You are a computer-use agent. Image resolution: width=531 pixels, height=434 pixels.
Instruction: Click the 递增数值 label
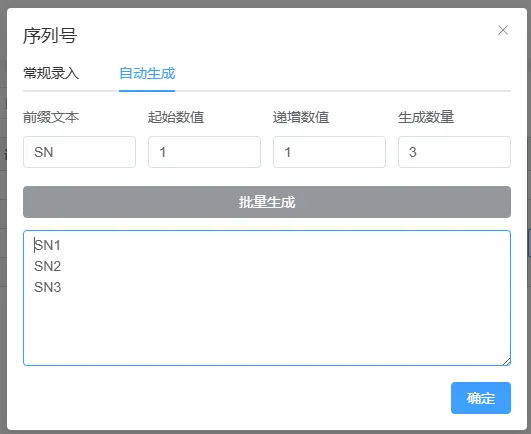(301, 117)
